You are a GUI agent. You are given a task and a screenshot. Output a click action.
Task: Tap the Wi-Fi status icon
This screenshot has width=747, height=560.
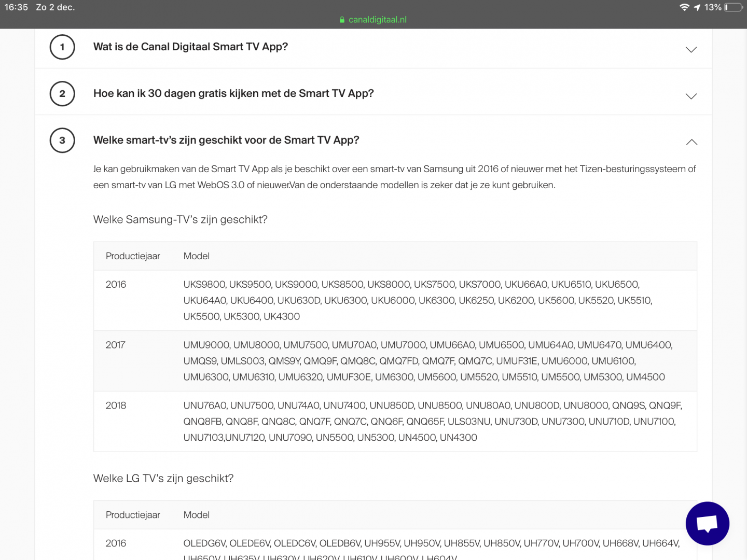tap(684, 7)
